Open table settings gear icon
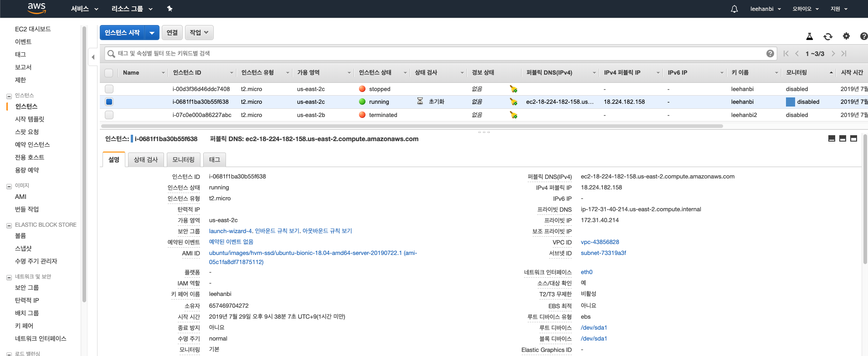This screenshot has width=868, height=356. click(x=846, y=36)
